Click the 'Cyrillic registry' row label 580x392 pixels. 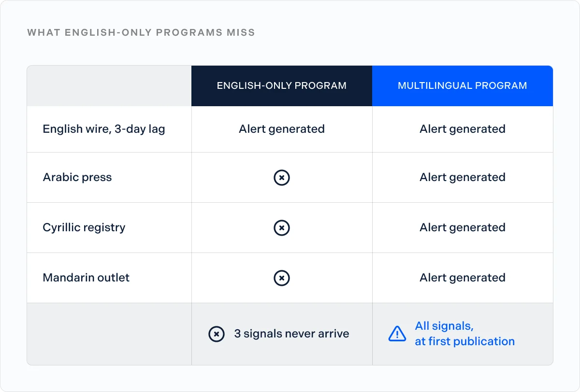84,228
